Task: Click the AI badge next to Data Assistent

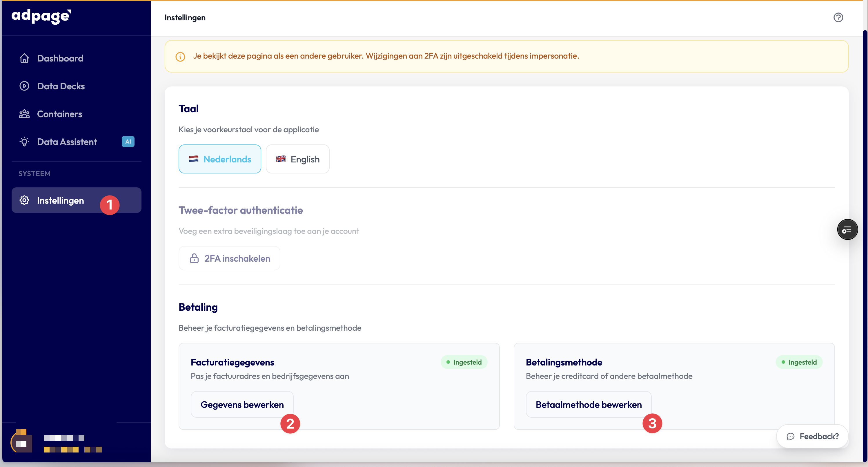Action: (x=128, y=142)
